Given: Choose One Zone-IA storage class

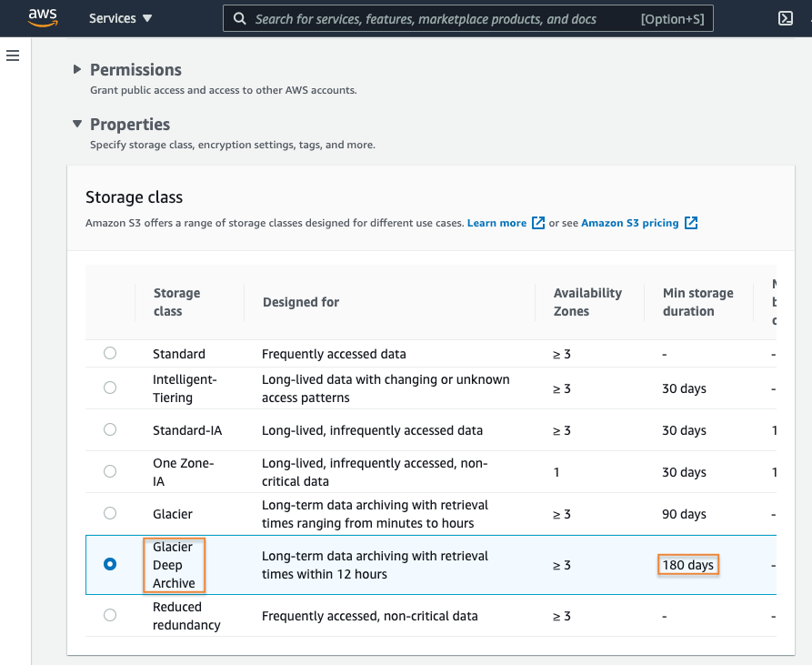Looking at the screenshot, I should (110, 471).
